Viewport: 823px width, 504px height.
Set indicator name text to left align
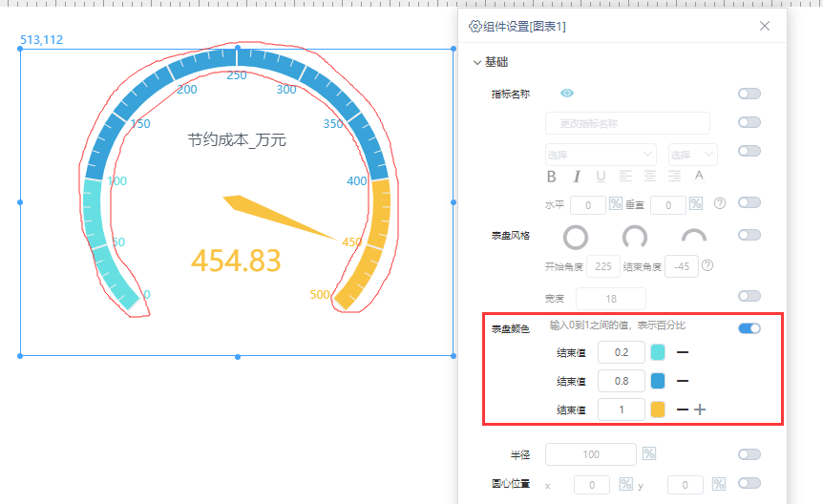pos(625,176)
